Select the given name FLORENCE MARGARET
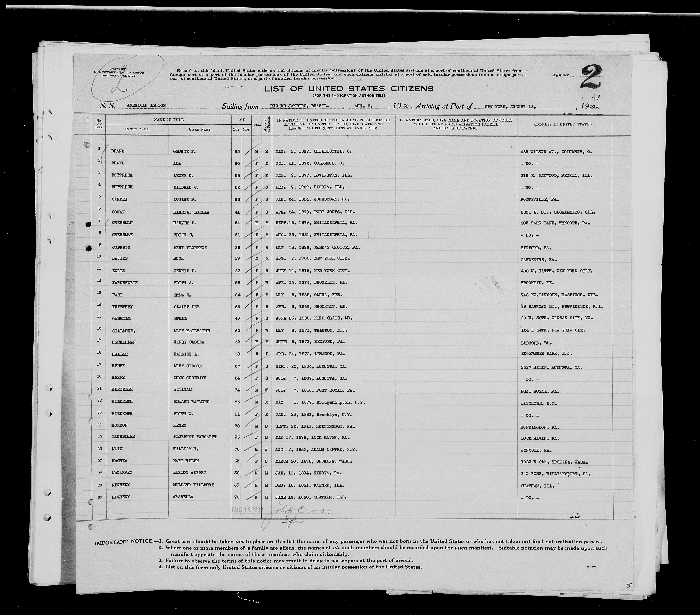 [195, 437]
